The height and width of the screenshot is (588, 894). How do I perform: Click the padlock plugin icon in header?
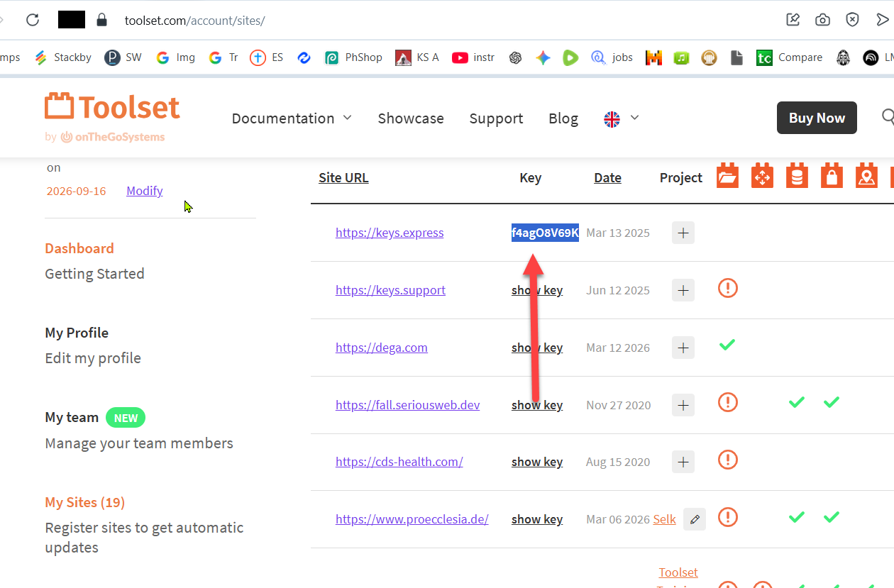(832, 176)
